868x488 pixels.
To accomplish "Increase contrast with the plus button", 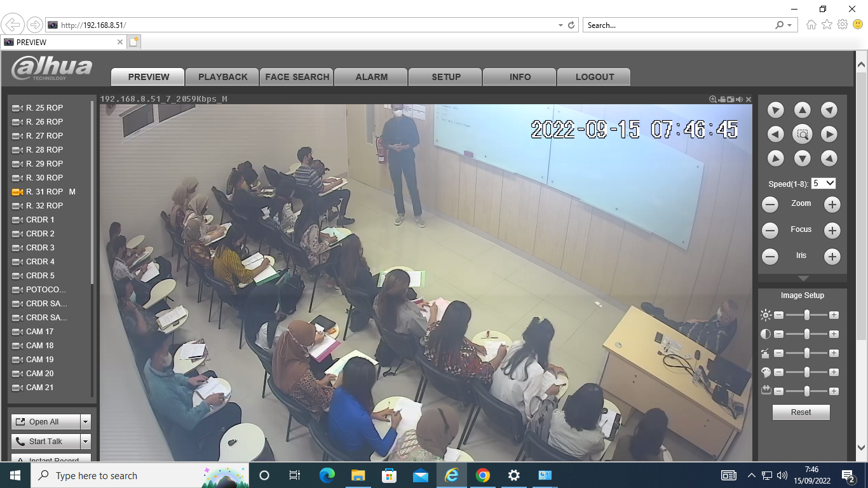I will (834, 334).
